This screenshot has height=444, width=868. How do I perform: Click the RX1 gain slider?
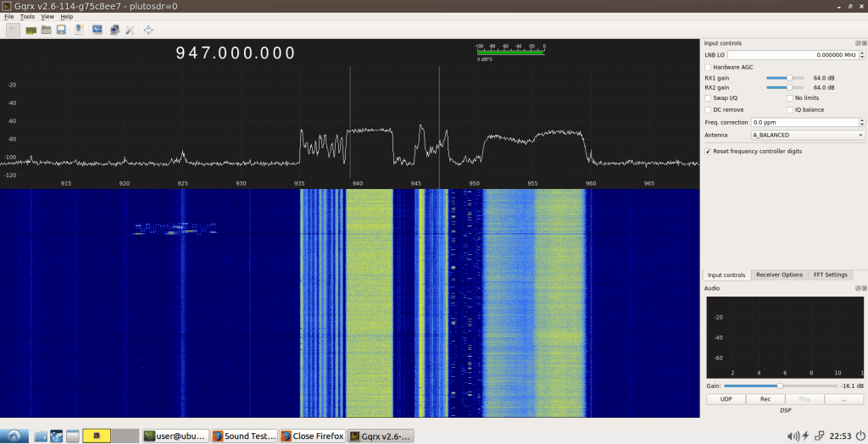(x=785, y=77)
